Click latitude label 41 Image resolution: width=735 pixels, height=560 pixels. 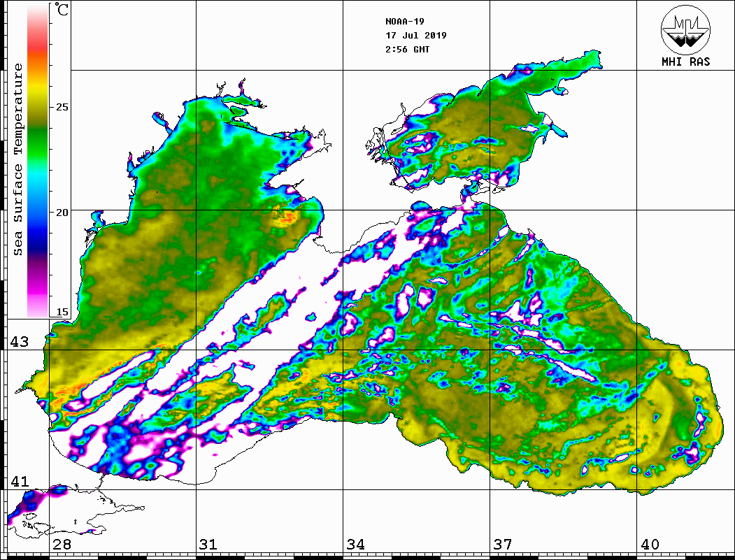pos(19,481)
